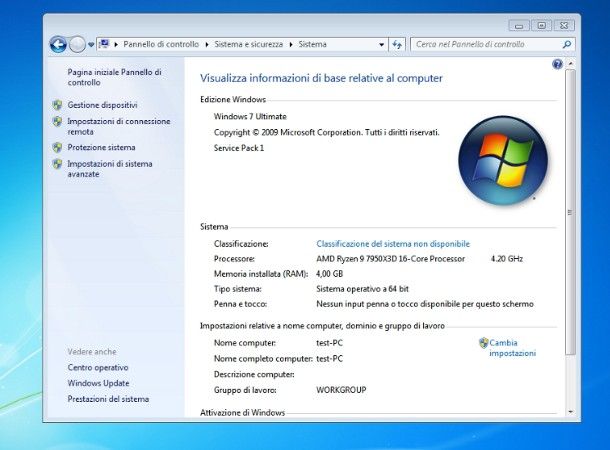Click AMD Ryzen 9 7950X3D processor text
The image size is (610, 450).
(391, 259)
